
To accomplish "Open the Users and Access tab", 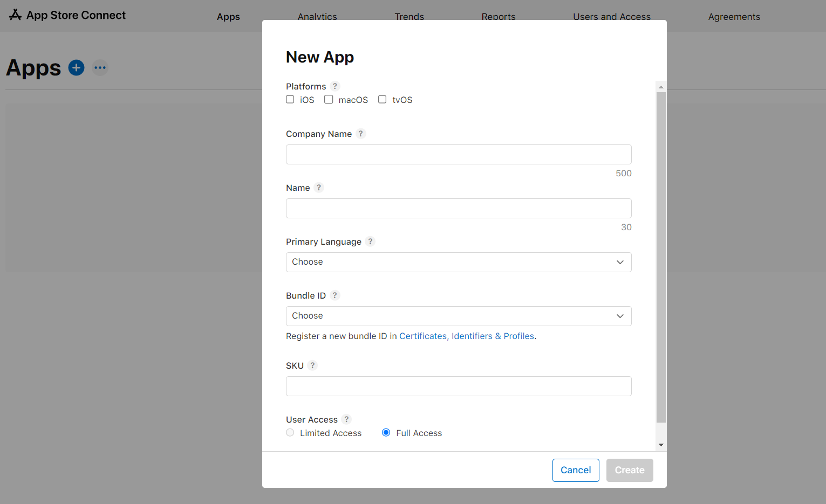I will coord(612,17).
